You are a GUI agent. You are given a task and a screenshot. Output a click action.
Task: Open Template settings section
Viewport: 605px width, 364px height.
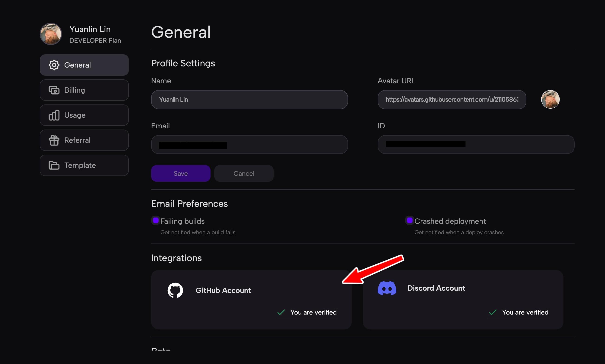point(84,165)
